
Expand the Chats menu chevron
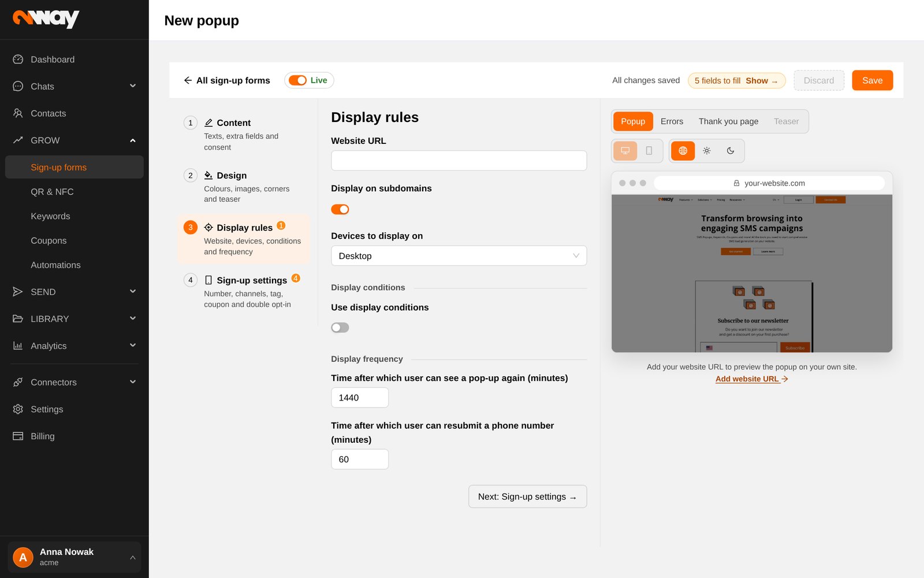click(x=133, y=86)
